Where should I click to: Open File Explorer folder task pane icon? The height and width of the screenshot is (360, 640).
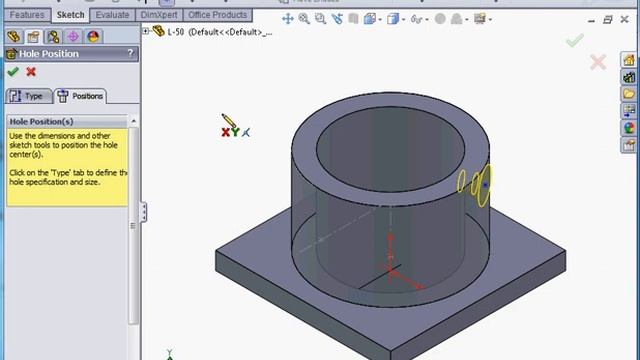629,94
